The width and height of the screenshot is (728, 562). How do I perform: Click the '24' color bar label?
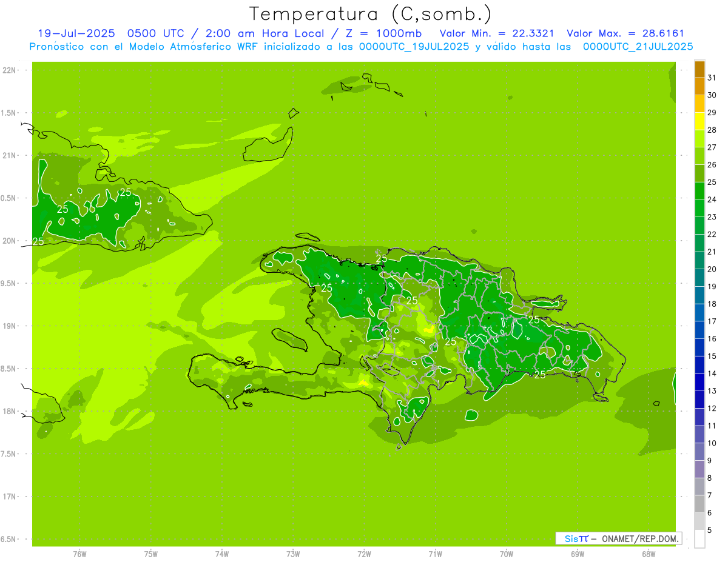pos(712,199)
